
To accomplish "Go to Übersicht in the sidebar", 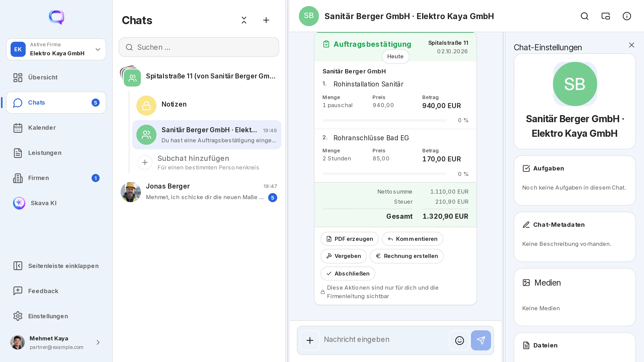I will point(56,77).
